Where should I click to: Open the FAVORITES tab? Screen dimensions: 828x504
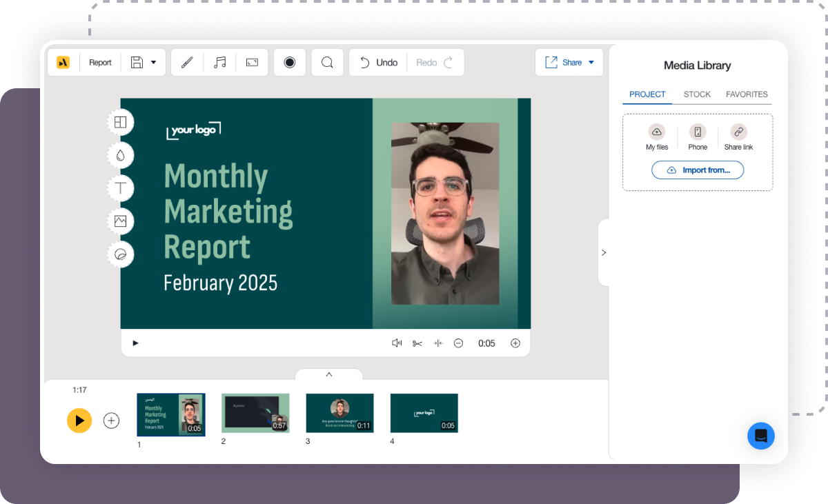747,94
